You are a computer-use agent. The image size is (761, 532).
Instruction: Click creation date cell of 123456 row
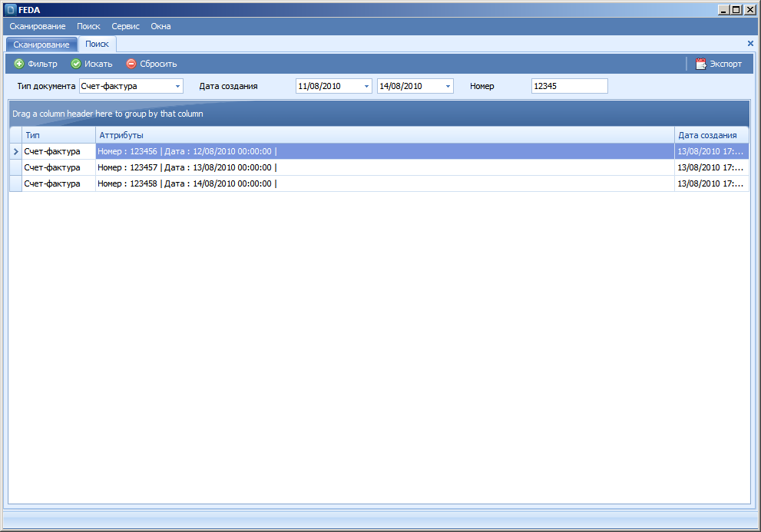712,151
